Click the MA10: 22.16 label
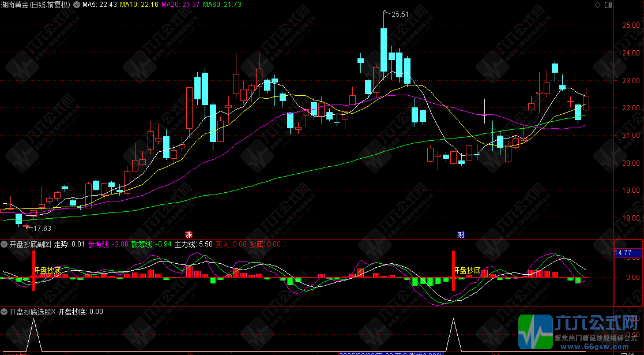Image resolution: width=644 pixels, height=355 pixels. (x=139, y=5)
